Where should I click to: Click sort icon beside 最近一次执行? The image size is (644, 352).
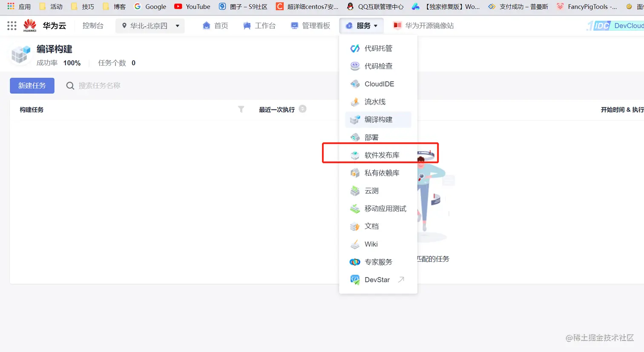pos(302,109)
